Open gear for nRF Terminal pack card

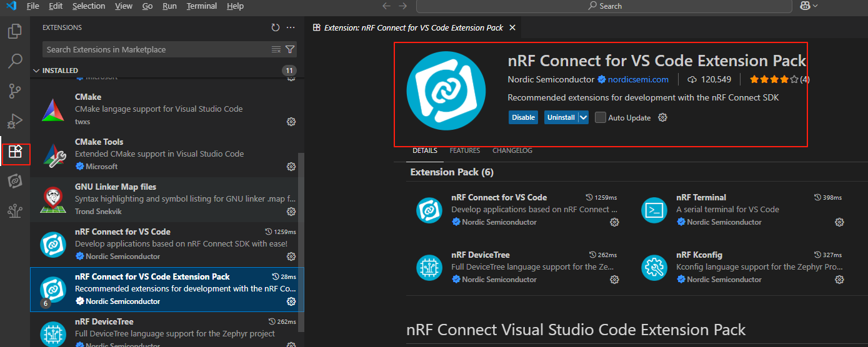(840, 222)
